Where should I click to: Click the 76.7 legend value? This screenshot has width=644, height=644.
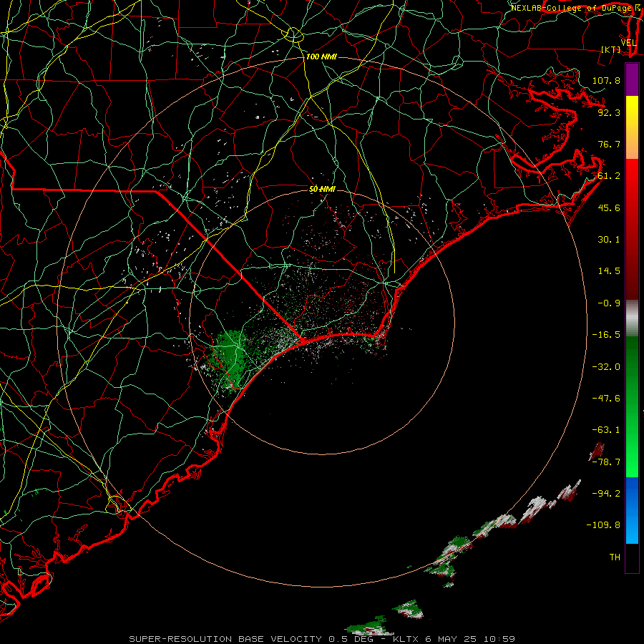click(609, 144)
